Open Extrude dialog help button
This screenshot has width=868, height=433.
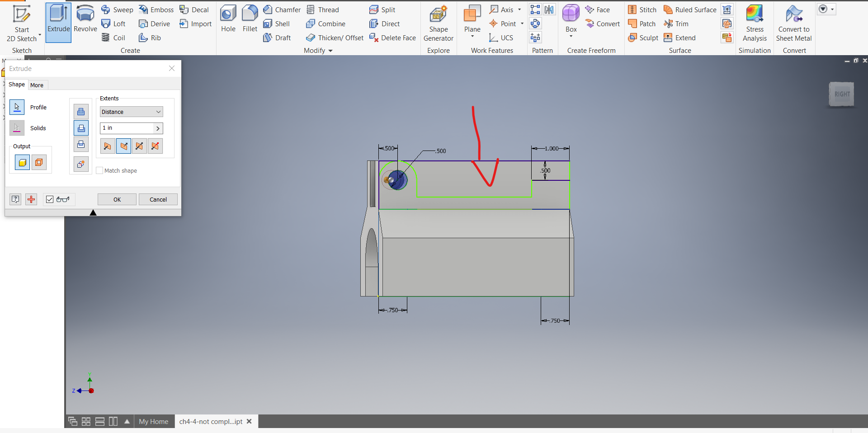15,199
